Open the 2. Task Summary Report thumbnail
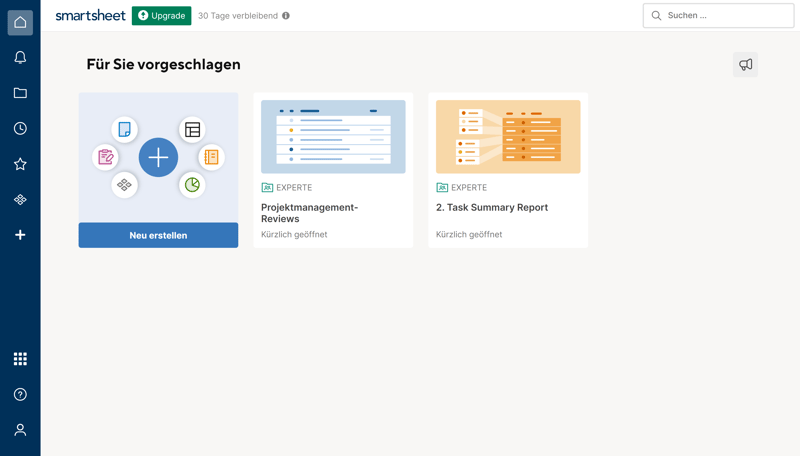The height and width of the screenshot is (456, 800). [508, 137]
